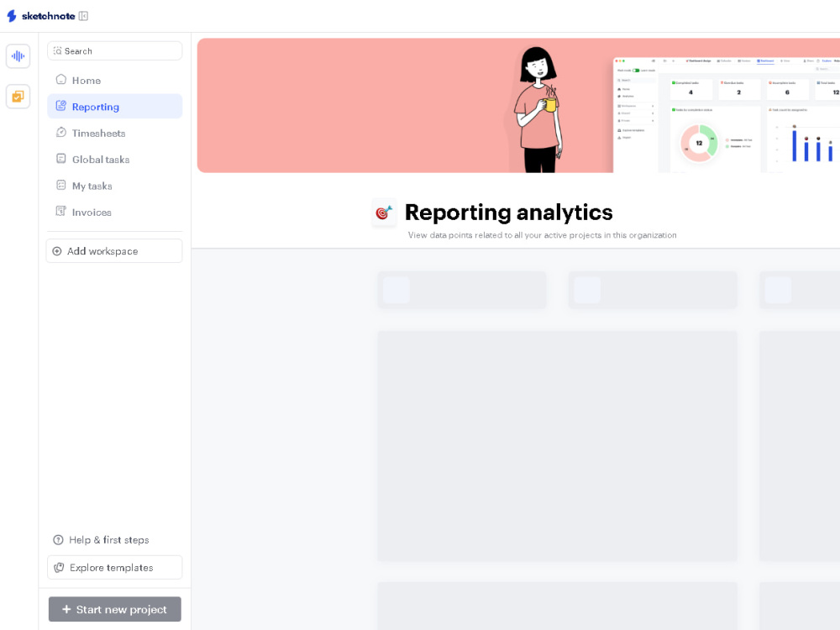The image size is (840, 630).
Task: Click the Global tasks icon
Action: click(x=61, y=159)
